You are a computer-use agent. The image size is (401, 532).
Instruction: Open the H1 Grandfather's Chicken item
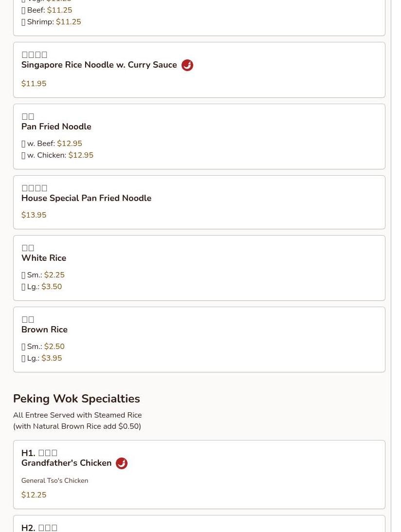pyautogui.click(x=66, y=463)
